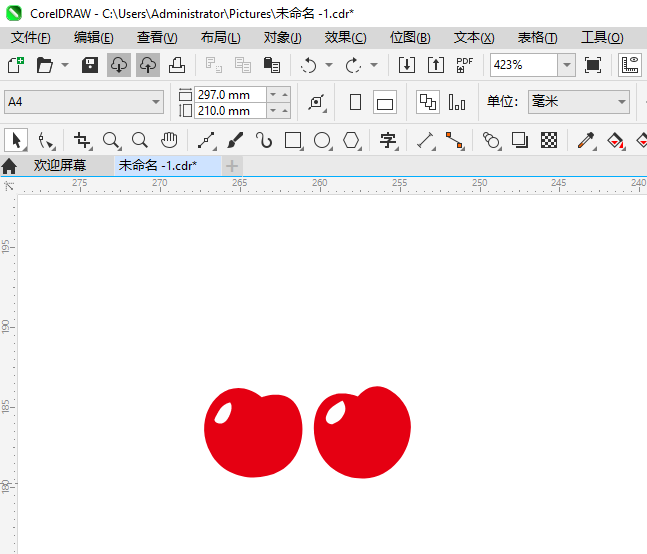Click the Home icon beside the tabs
The width and height of the screenshot is (647, 554).
(9, 166)
